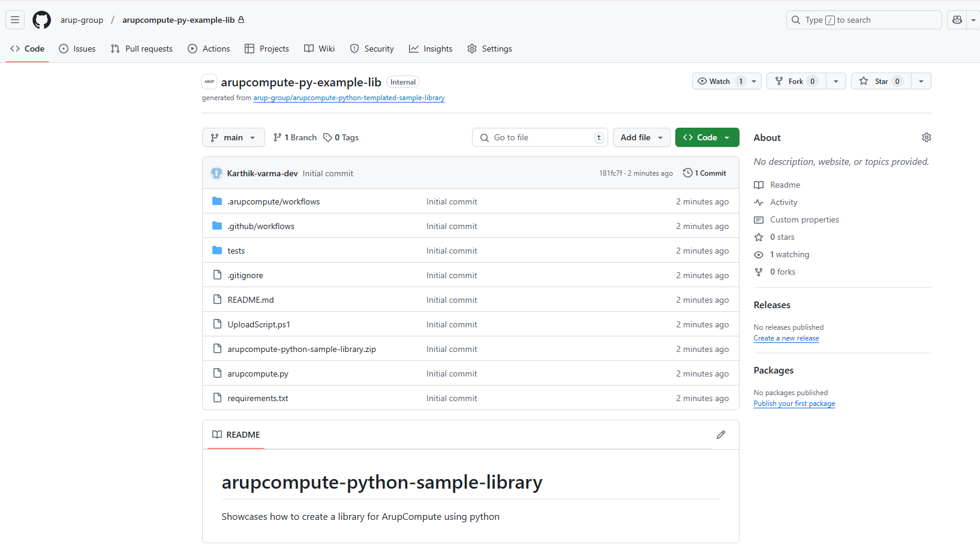Open the green Code dropdown
This screenshot has height=548, width=980.
click(707, 137)
